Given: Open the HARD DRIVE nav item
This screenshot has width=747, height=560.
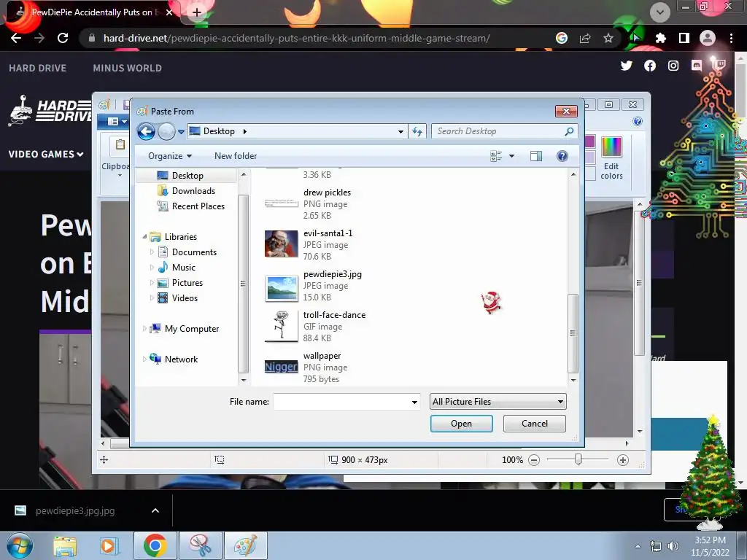Looking at the screenshot, I should [38, 68].
